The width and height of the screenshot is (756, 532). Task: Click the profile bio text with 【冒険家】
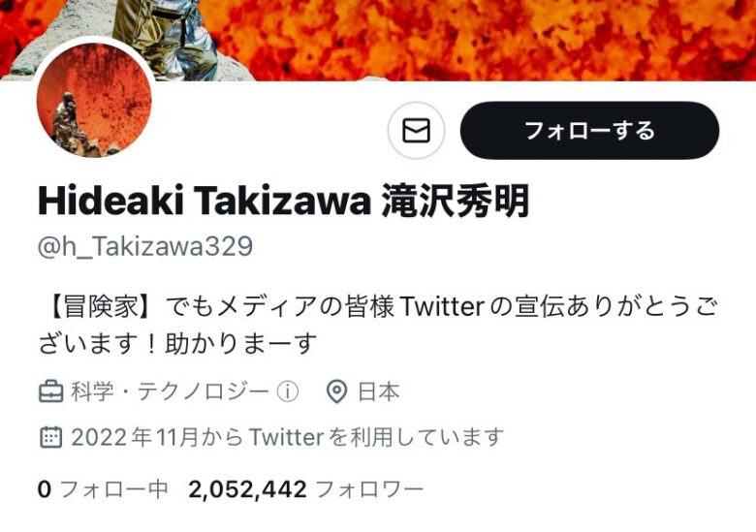[378, 326]
